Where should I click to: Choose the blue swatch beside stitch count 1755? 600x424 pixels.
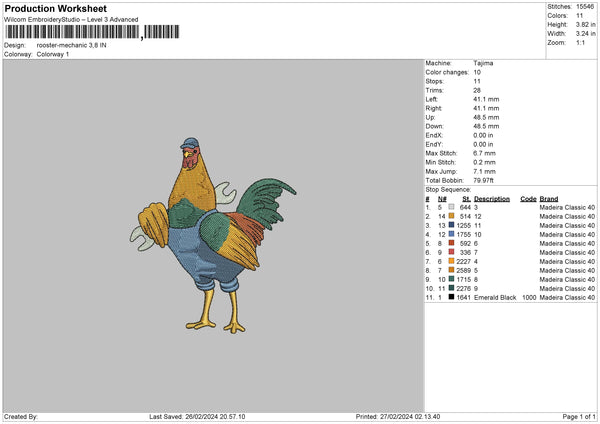(452, 234)
